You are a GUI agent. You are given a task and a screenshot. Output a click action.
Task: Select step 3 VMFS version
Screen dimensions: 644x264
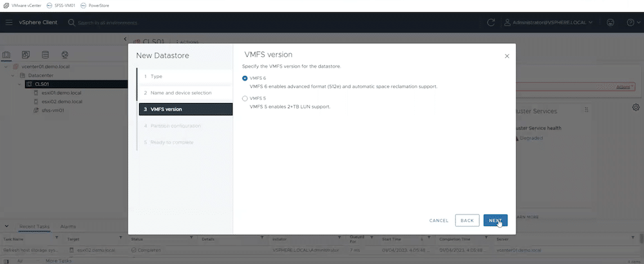pos(185,109)
